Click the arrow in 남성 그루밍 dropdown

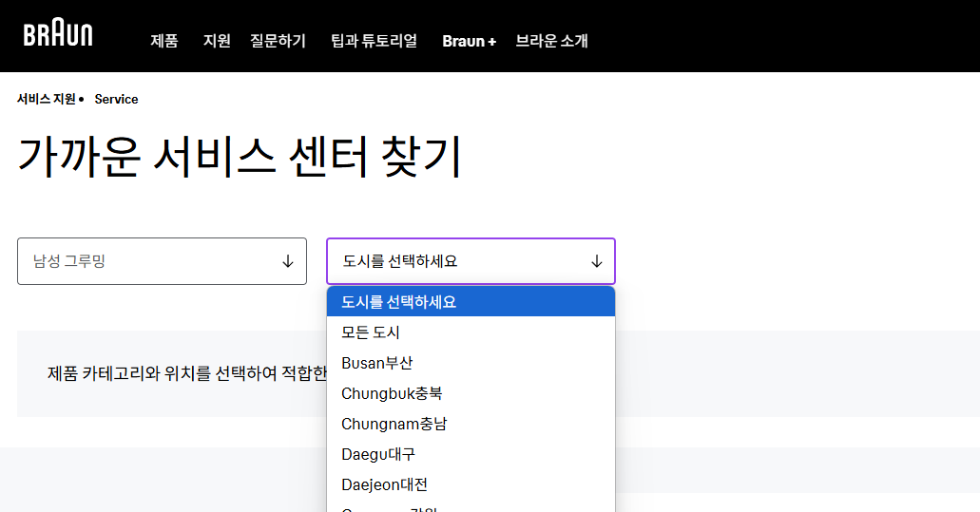287,261
